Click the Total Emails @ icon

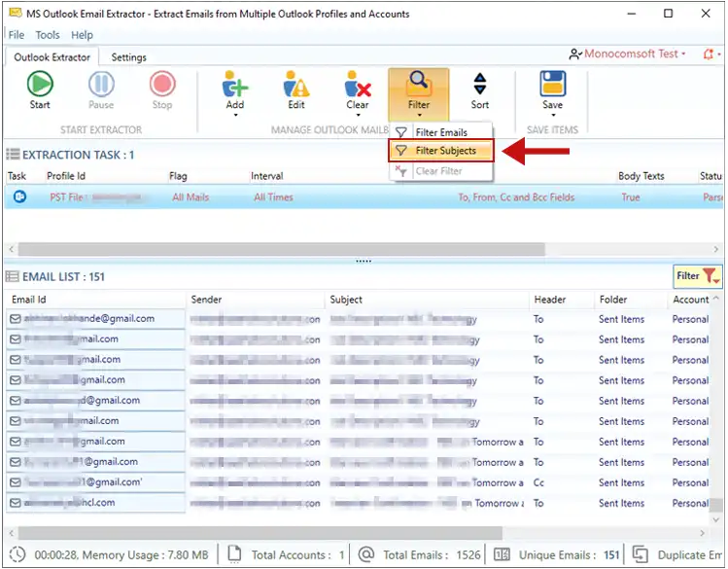pos(365,554)
